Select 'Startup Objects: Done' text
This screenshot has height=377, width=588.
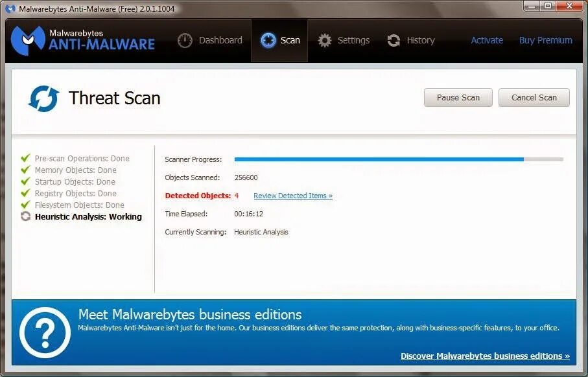click(75, 182)
